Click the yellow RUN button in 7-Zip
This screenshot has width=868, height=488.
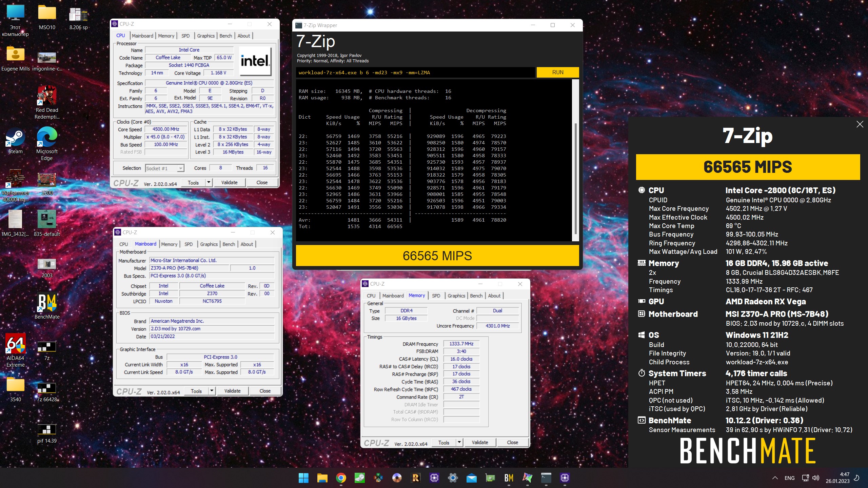(557, 72)
